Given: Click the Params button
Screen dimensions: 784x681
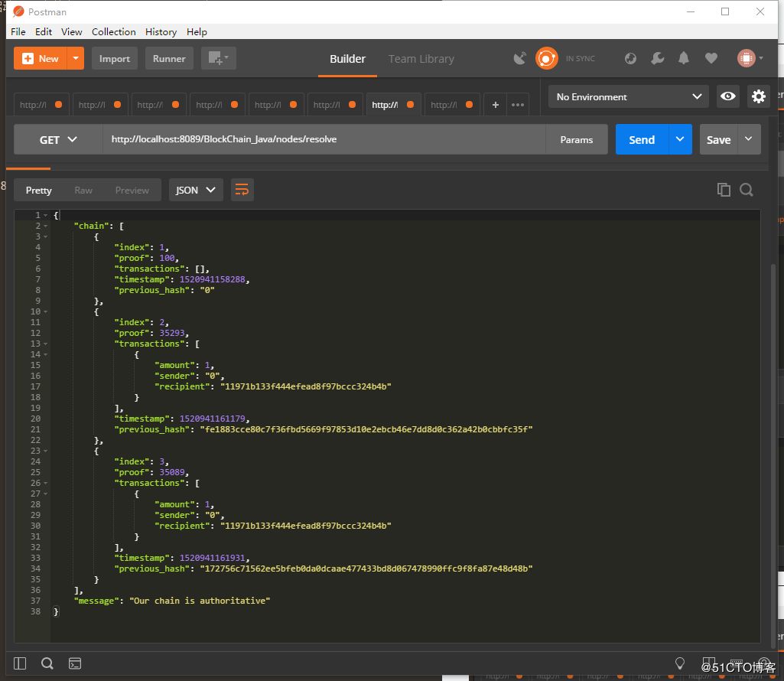Looking at the screenshot, I should 576,140.
